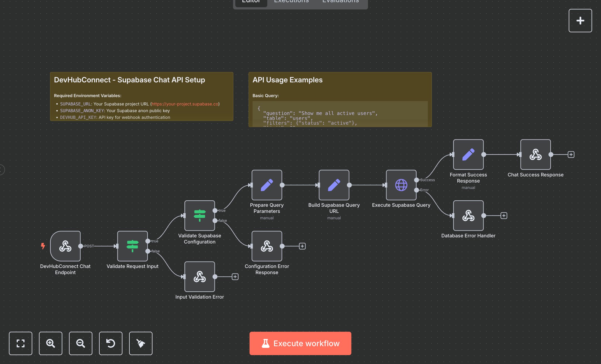The image size is (601, 364).
Task: Select the Database Error Handler node
Action: coord(468,216)
